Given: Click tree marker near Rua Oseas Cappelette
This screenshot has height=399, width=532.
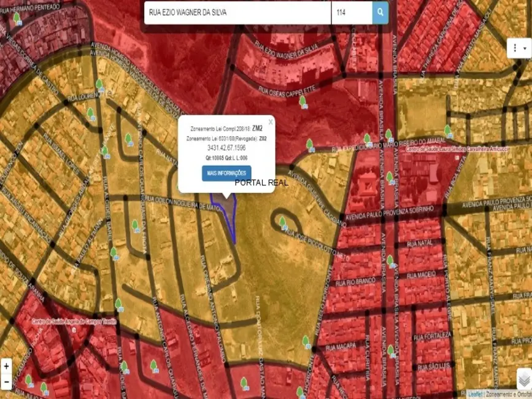Looking at the screenshot, I should click(x=303, y=101).
